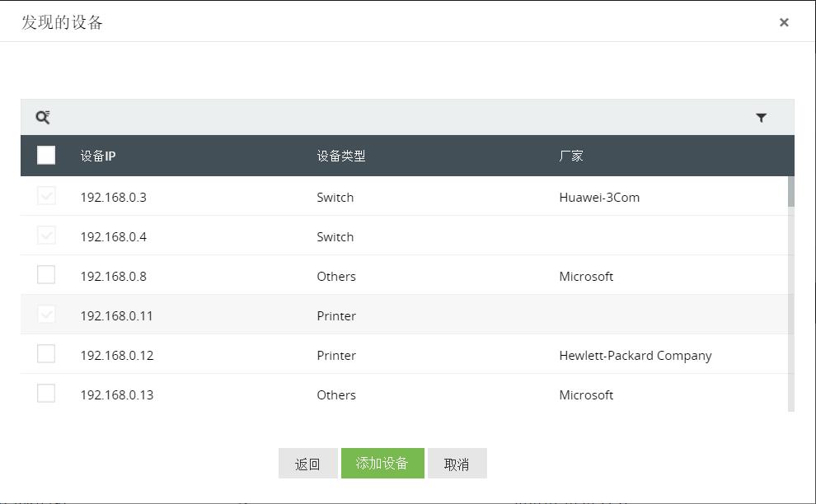The image size is (816, 504).
Task: Click the table's vertical scrollbar thumb
Action: [791, 191]
